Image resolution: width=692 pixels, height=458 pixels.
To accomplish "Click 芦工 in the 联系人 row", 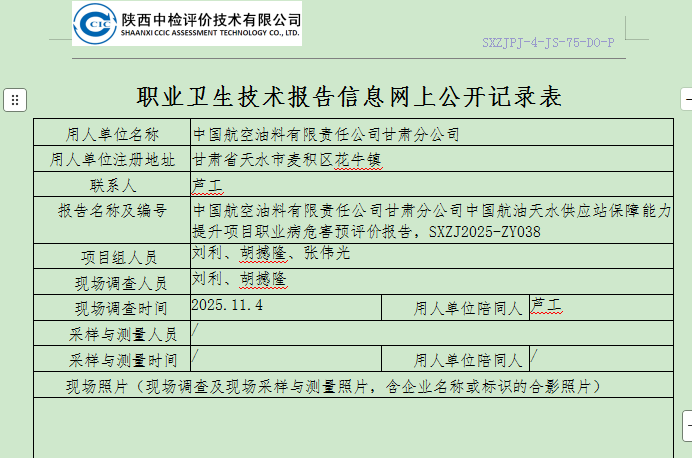I will click(208, 185).
